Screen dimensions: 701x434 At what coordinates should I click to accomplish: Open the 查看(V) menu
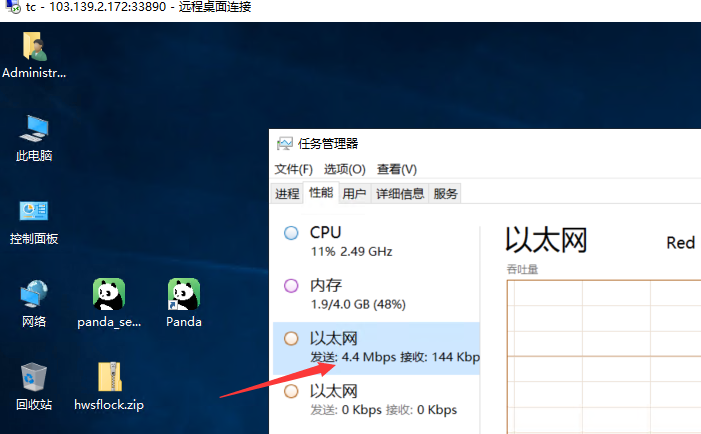pos(397,169)
